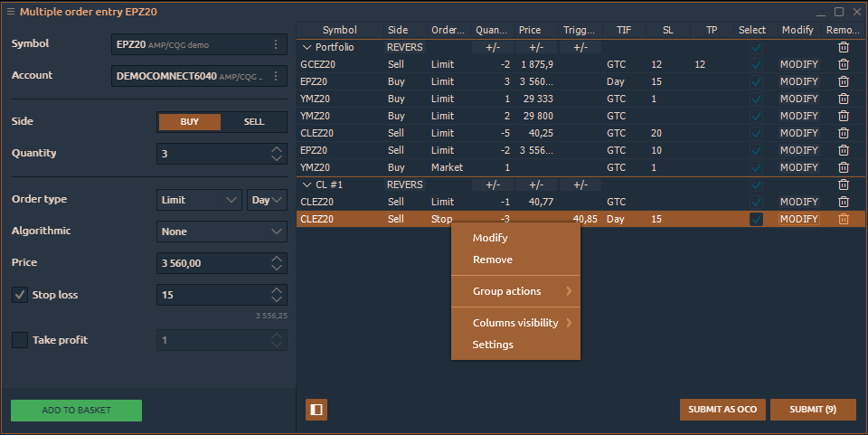Image resolution: width=868 pixels, height=435 pixels.
Task: Open the Algorithmic None dropdown
Action: tap(222, 232)
